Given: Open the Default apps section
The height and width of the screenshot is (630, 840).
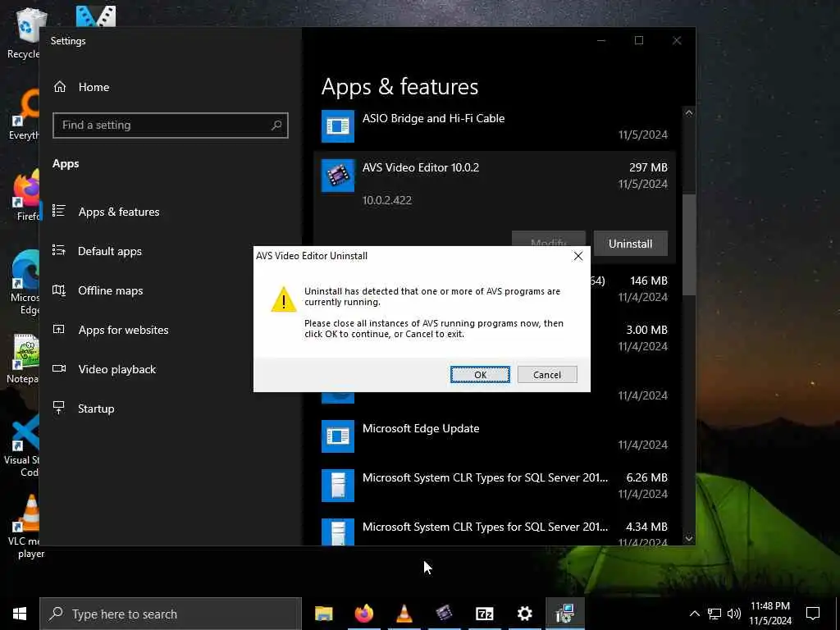Looking at the screenshot, I should 110,251.
